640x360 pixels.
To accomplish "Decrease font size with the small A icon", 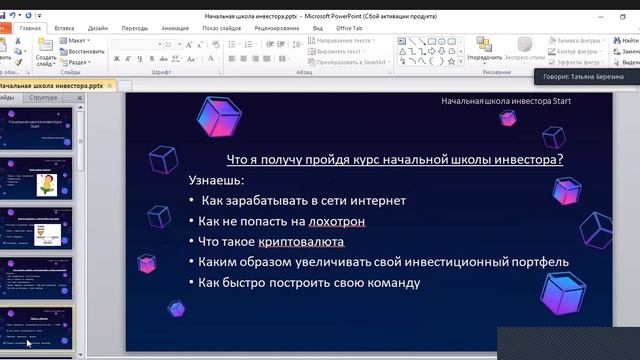I will tap(200, 44).
